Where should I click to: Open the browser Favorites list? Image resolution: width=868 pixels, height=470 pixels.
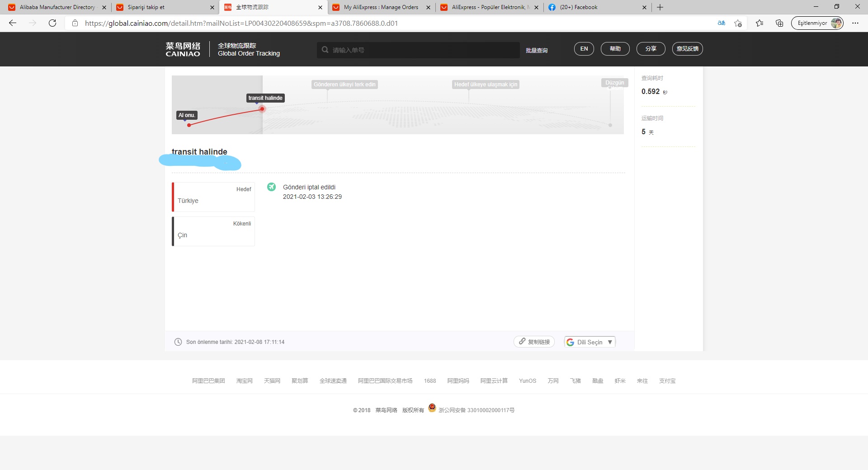[x=759, y=23]
